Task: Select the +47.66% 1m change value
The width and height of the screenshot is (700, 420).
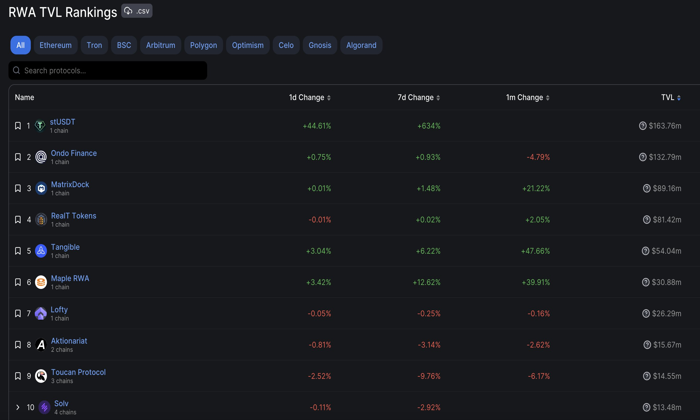Action: [x=535, y=251]
